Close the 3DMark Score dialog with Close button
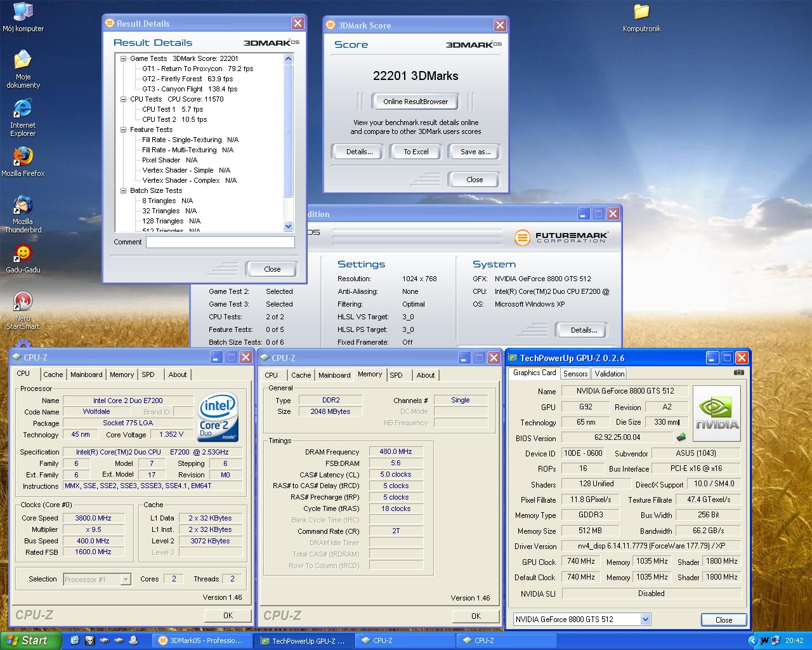This screenshot has width=812, height=650. pos(475,180)
